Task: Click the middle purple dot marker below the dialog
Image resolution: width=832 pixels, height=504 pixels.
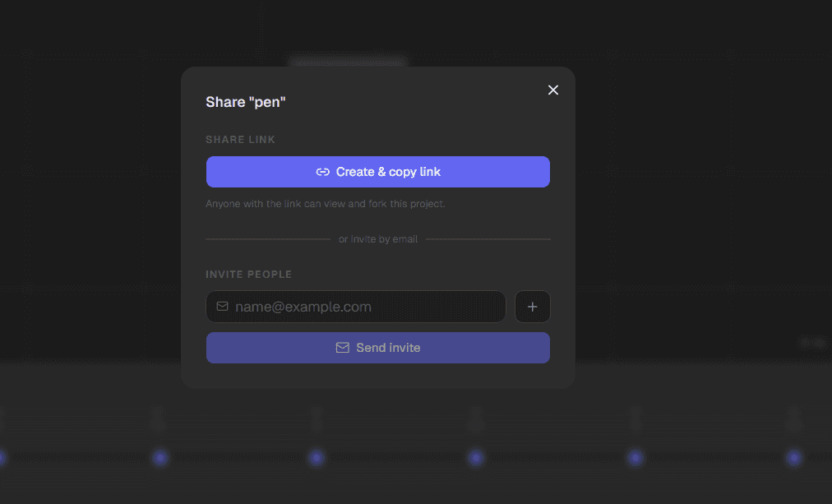Action: [x=476, y=457]
